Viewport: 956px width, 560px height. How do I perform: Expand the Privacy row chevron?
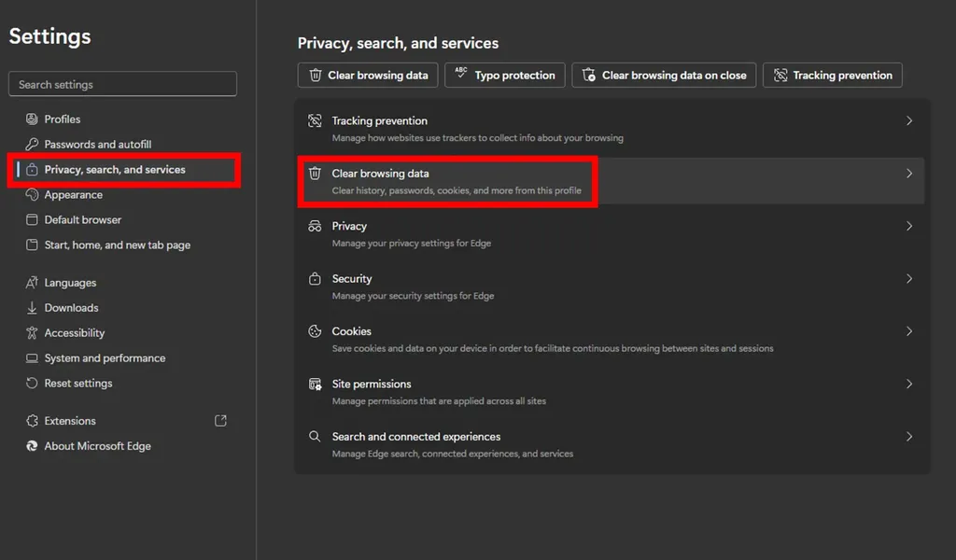tap(908, 226)
